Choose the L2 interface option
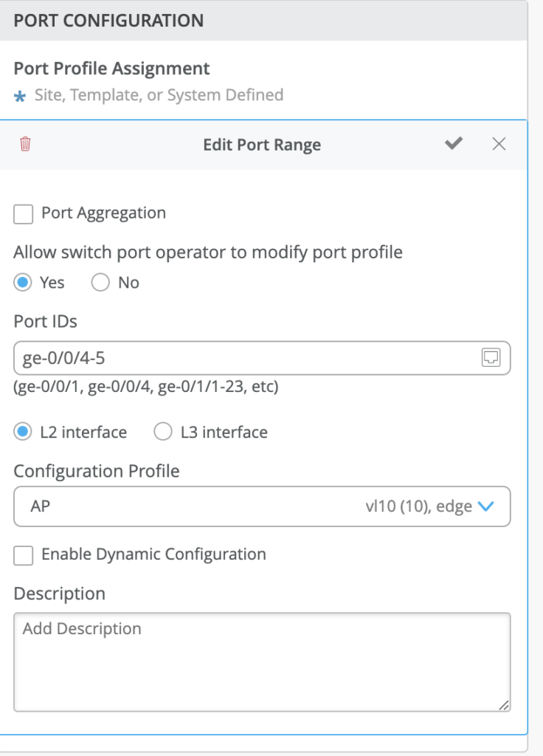 [24, 433]
